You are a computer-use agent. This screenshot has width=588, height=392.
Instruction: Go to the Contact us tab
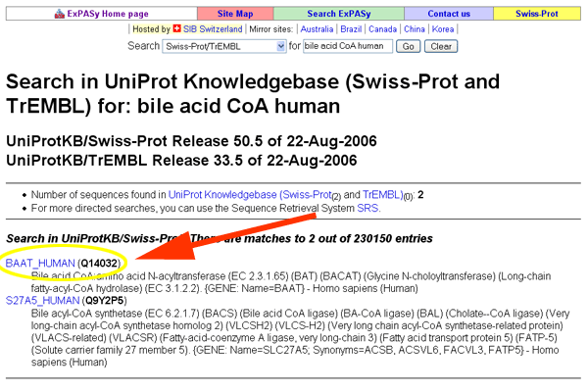[448, 14]
